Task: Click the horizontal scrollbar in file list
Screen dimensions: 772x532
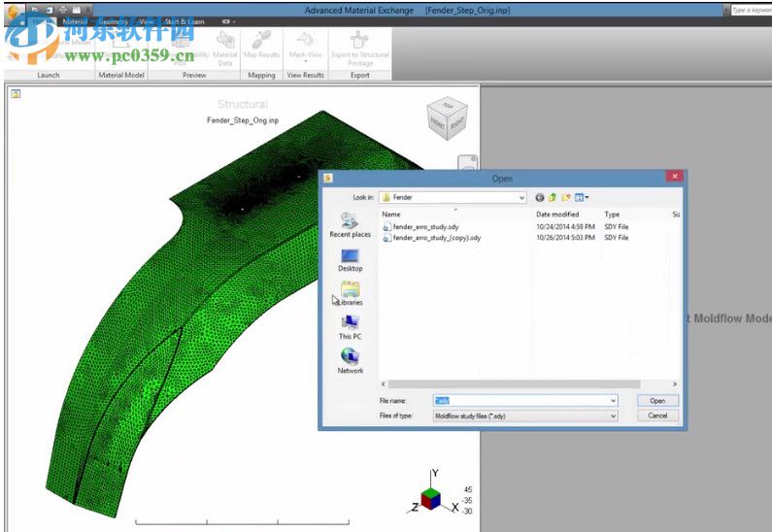Action: 514,383
